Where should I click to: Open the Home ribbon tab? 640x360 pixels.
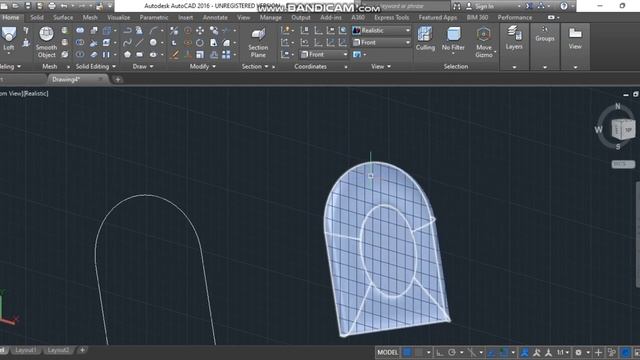(11, 18)
